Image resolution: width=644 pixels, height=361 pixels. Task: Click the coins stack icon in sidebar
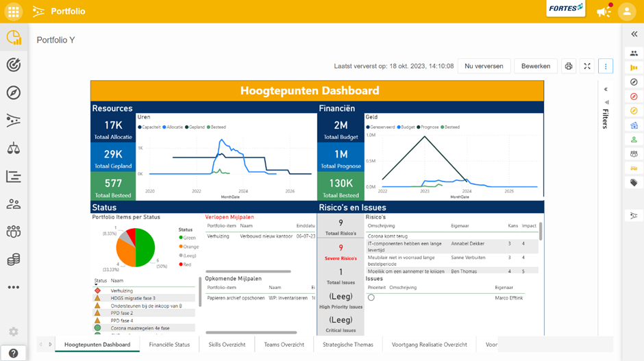point(13,260)
